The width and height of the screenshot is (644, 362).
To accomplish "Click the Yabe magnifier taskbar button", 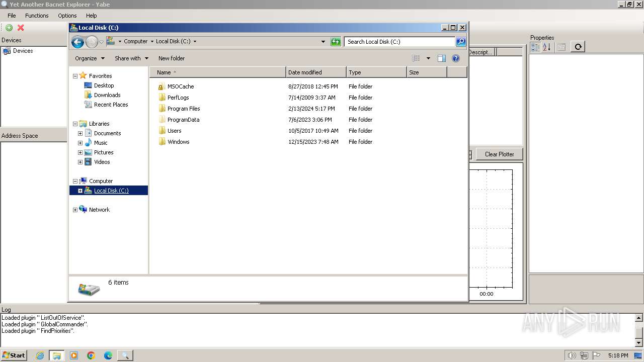I will (x=125, y=355).
